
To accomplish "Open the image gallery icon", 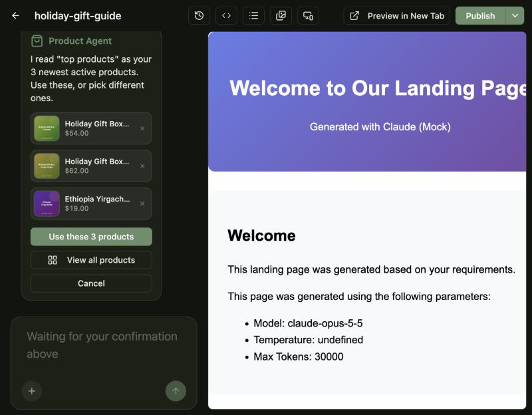I will pyautogui.click(x=281, y=16).
